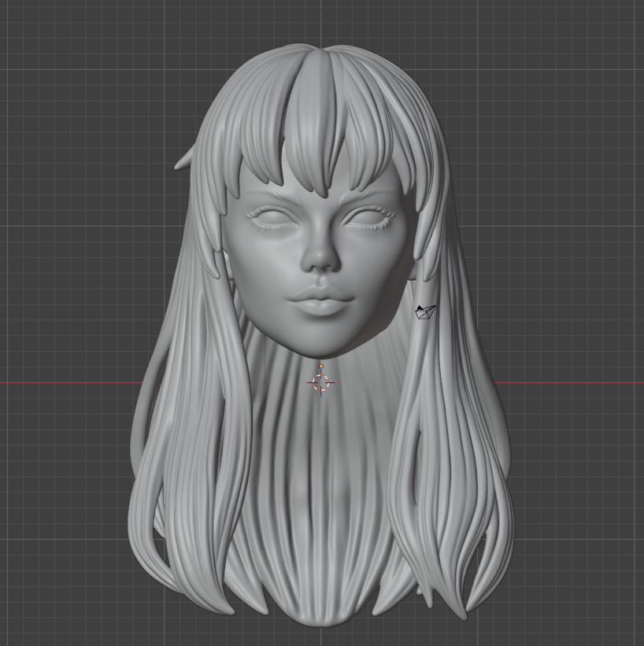Click the red-white 3D cursor crosshair
The height and width of the screenshot is (646, 644).
pos(321,382)
